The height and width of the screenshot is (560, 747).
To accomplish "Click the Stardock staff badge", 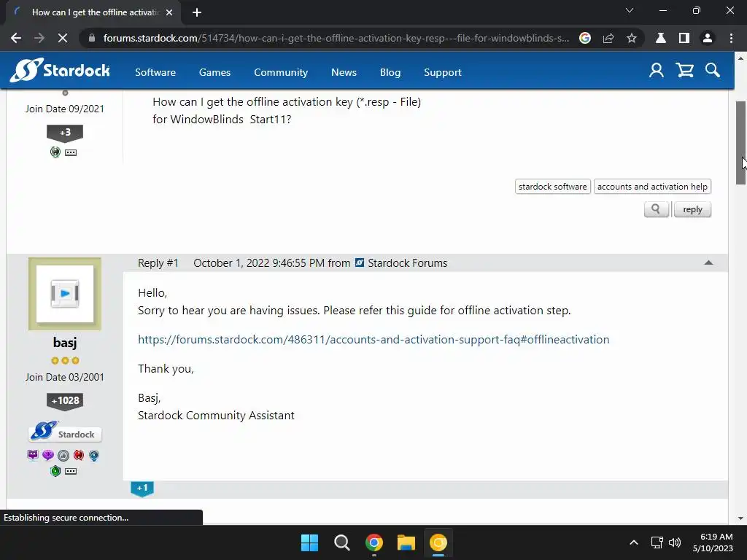I will (x=65, y=432).
